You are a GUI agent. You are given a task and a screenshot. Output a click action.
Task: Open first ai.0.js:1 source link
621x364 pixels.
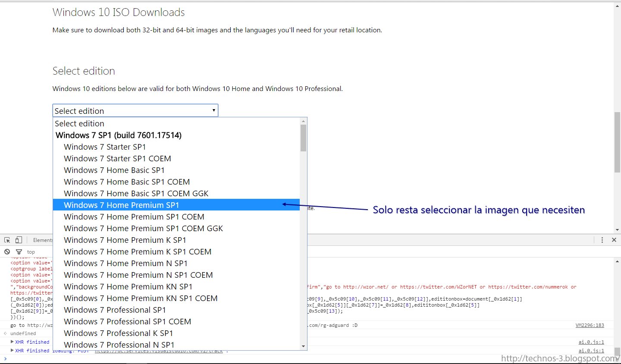click(591, 342)
